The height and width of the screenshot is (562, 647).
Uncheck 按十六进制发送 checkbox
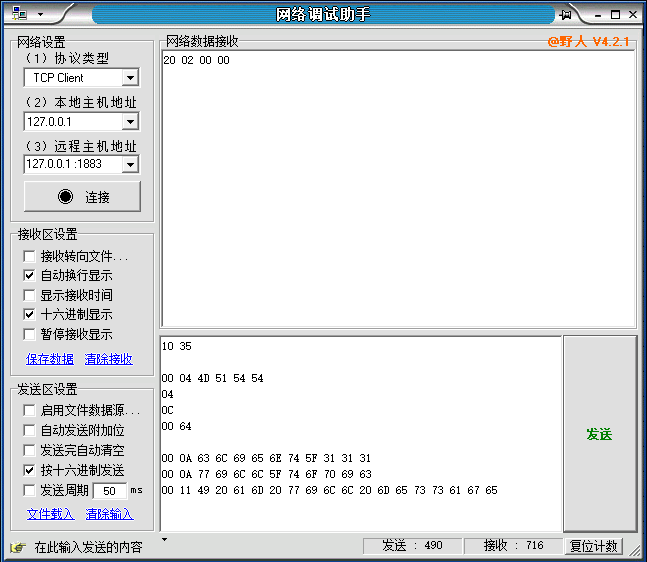[x=29, y=470]
